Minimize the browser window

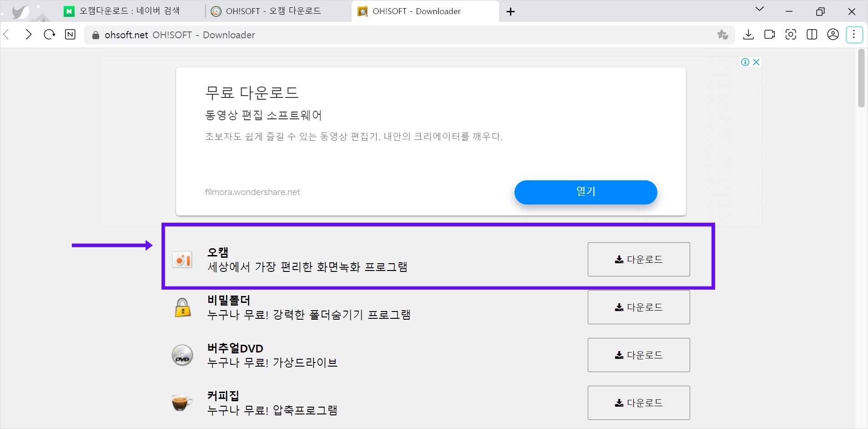point(789,11)
